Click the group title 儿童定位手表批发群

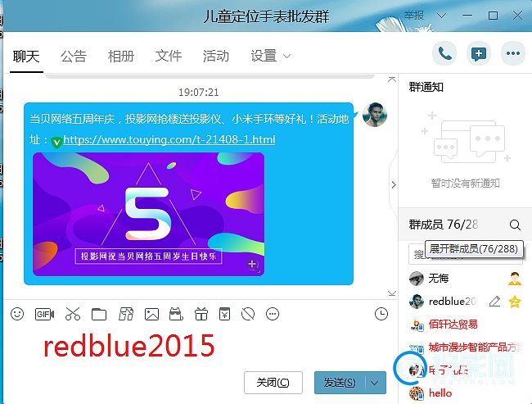point(266,16)
